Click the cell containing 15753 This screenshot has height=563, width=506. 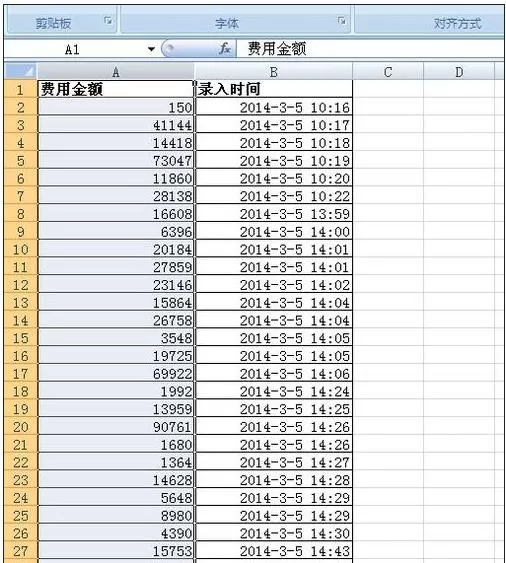tap(116, 550)
